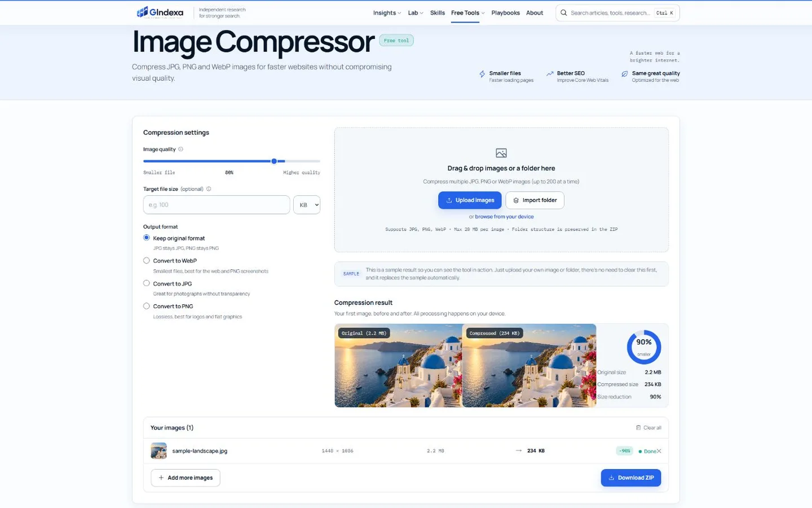The height and width of the screenshot is (508, 812).
Task: Go to the About page
Action: 535,13
